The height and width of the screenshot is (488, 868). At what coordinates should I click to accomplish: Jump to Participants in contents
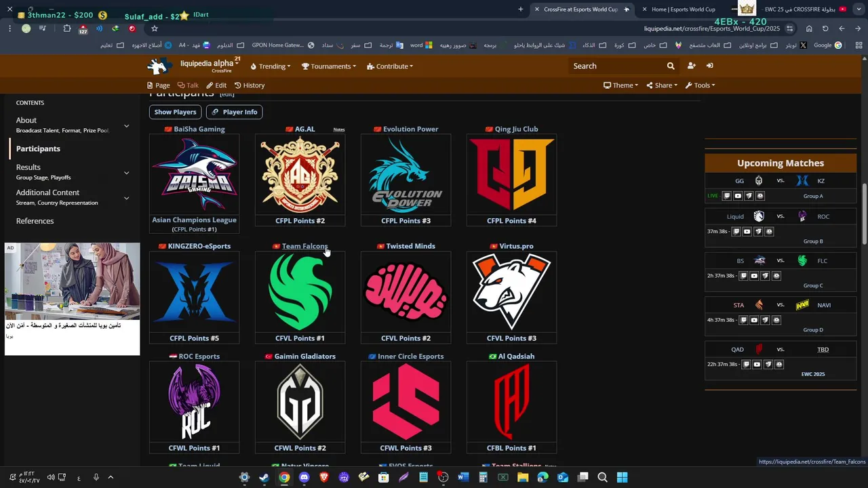38,148
